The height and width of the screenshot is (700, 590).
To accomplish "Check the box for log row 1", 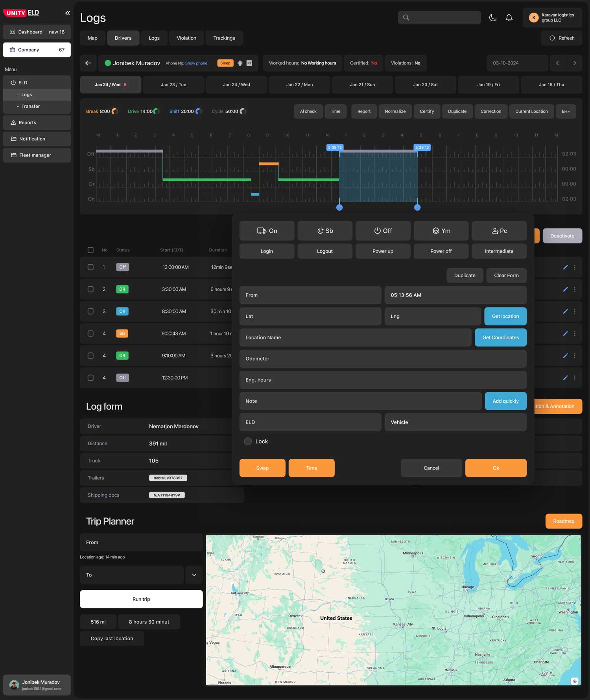I will pos(90,267).
